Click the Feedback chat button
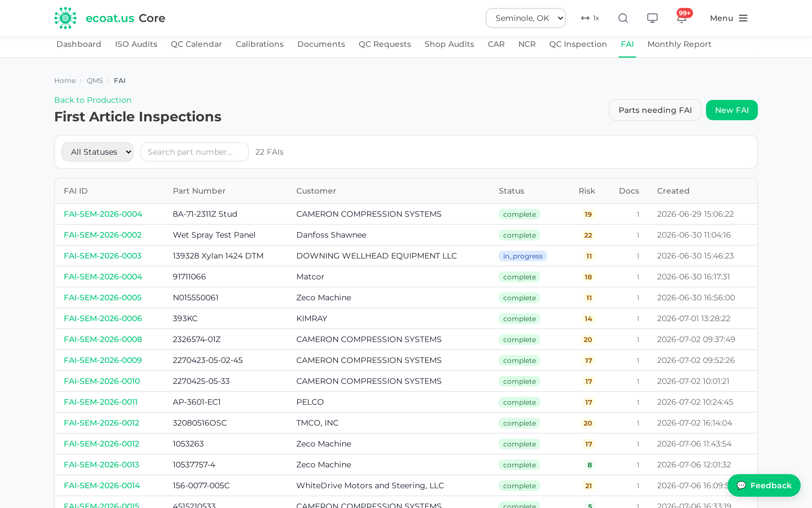Image resolution: width=812 pixels, height=508 pixels. click(x=764, y=485)
